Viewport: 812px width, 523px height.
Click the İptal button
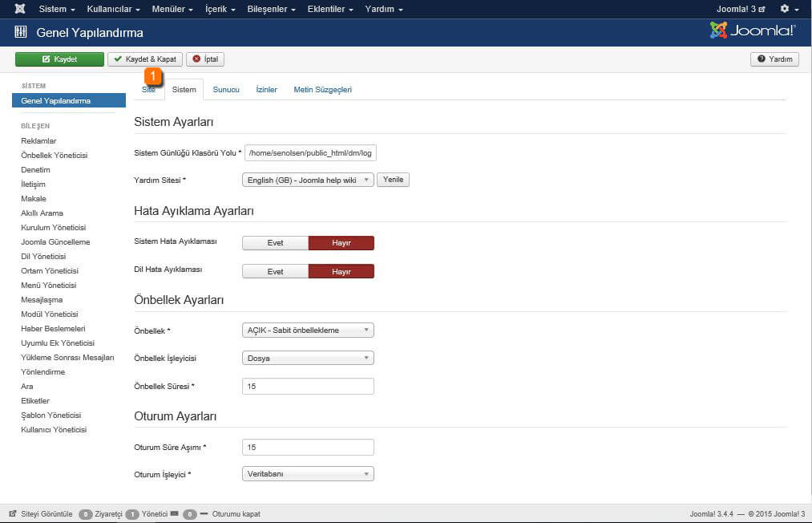(205, 59)
